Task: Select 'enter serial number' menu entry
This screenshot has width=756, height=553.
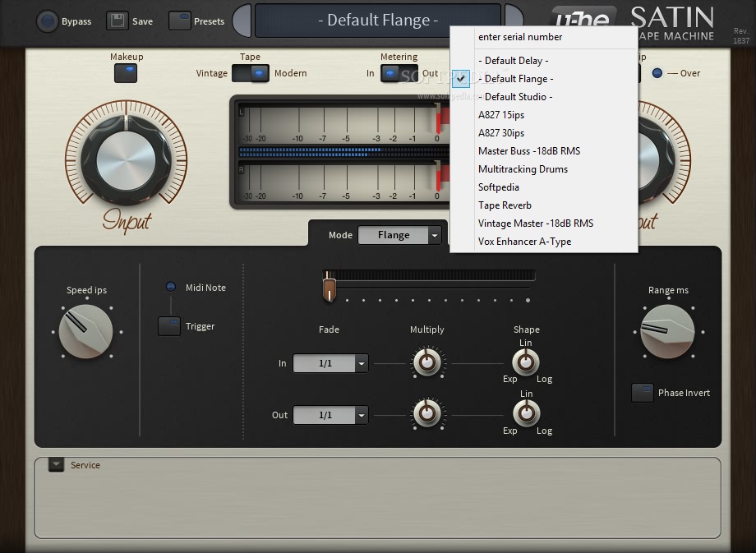Action: [x=544, y=37]
